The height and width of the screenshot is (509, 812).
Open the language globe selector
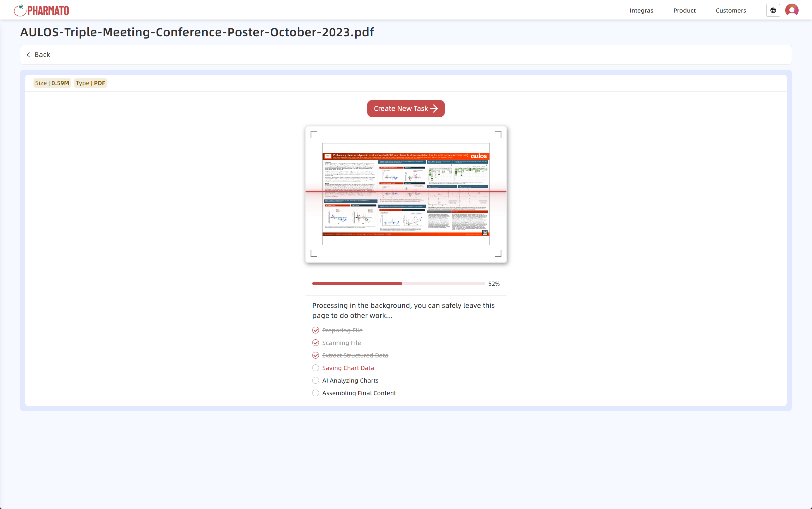pyautogui.click(x=773, y=10)
